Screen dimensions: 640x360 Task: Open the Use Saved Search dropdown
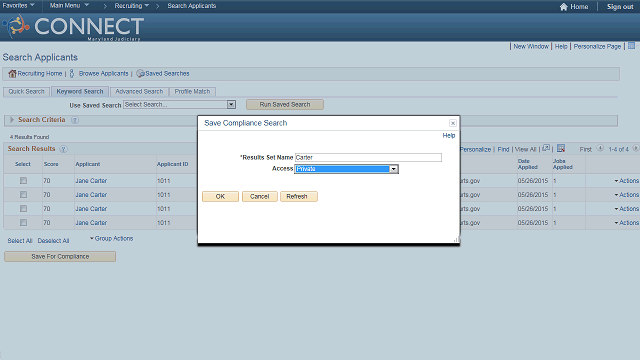tap(231, 104)
